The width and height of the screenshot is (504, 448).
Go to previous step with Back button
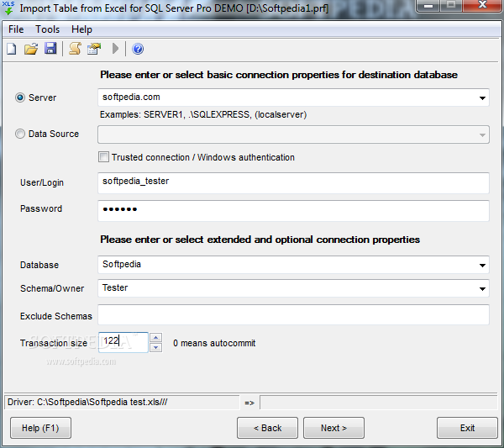(x=267, y=428)
